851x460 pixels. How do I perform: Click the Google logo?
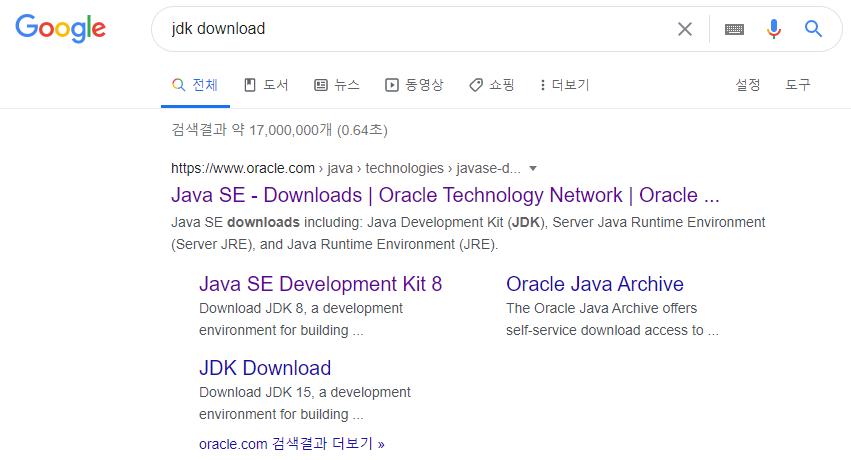tap(60, 28)
